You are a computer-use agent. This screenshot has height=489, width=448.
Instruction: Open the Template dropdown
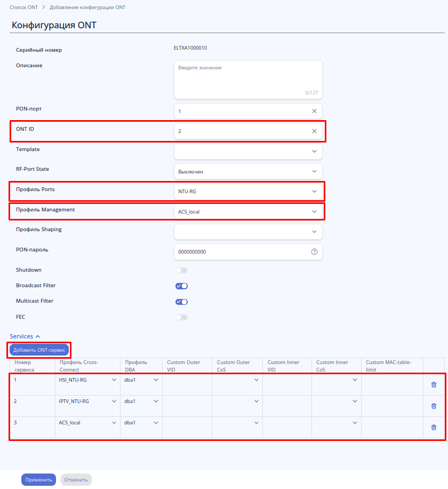point(248,152)
